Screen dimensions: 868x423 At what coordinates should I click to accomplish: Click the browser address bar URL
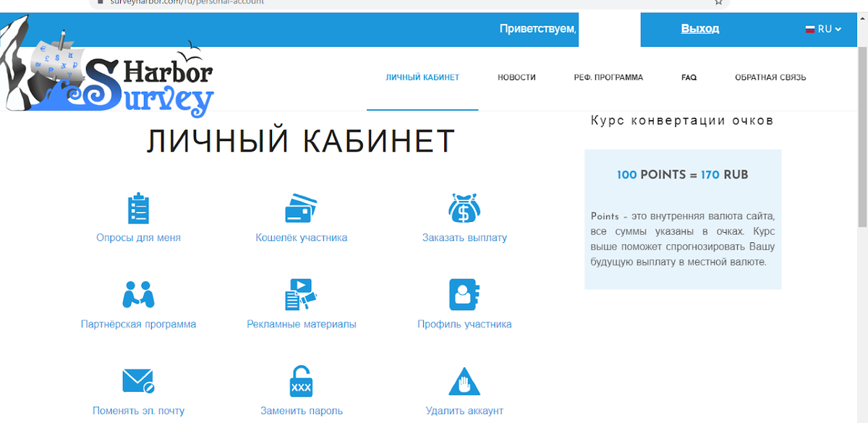pos(187,2)
